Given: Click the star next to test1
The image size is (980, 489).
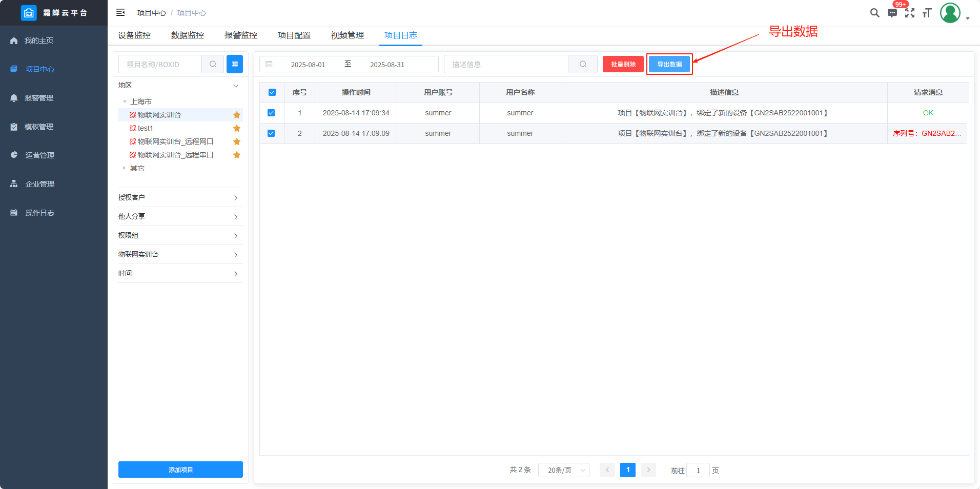Looking at the screenshot, I should [x=237, y=128].
